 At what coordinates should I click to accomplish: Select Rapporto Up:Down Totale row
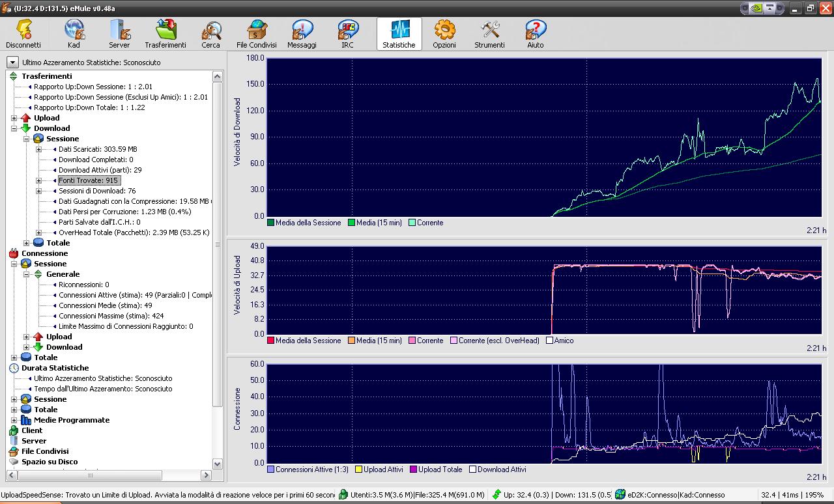click(89, 107)
